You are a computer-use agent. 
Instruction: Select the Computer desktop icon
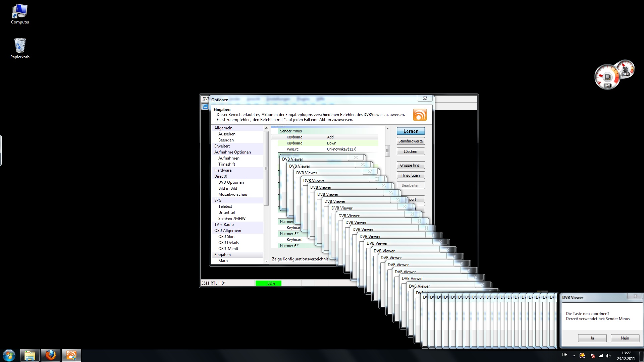pyautogui.click(x=20, y=14)
